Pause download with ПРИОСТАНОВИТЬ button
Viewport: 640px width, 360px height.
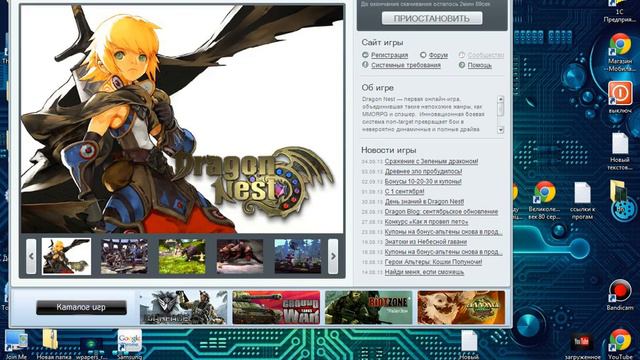click(x=432, y=18)
